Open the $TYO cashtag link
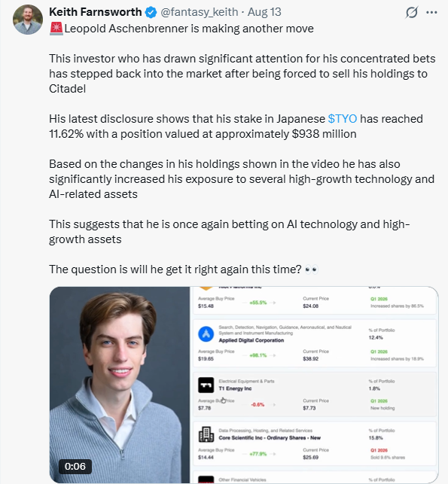 click(x=343, y=119)
